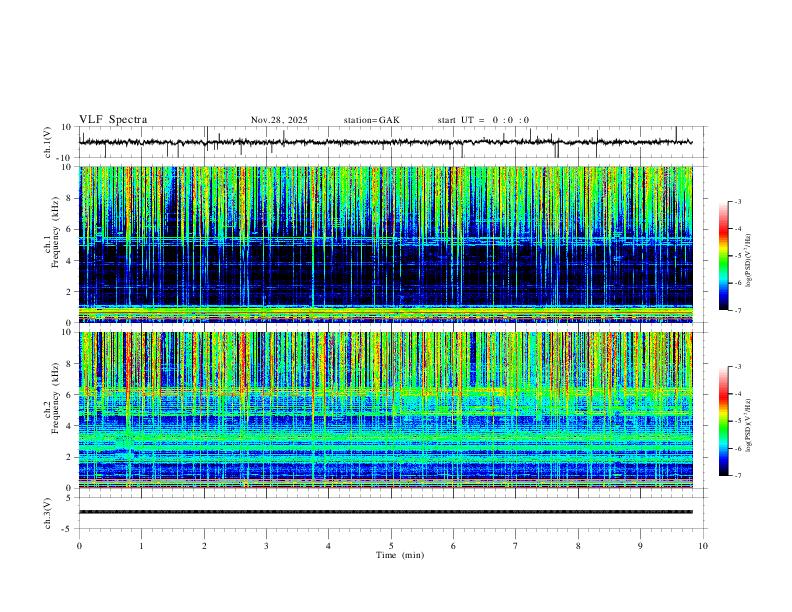Click the ch.2 spectrogram panel

pyautogui.click(x=385, y=410)
